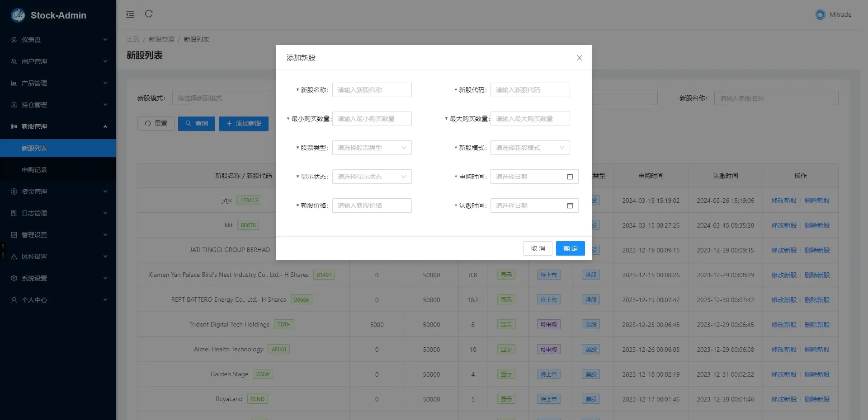Focus the 新股代码 input field

(530, 90)
